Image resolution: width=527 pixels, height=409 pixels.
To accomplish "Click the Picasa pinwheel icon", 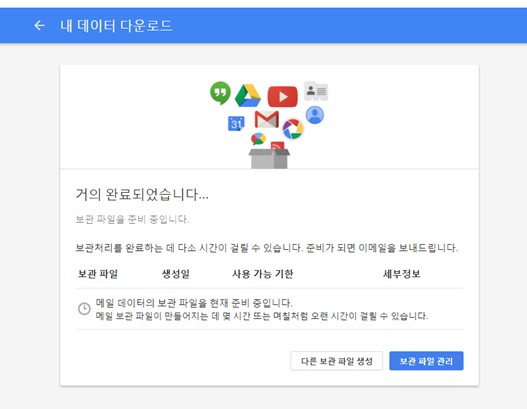I will click(x=293, y=129).
